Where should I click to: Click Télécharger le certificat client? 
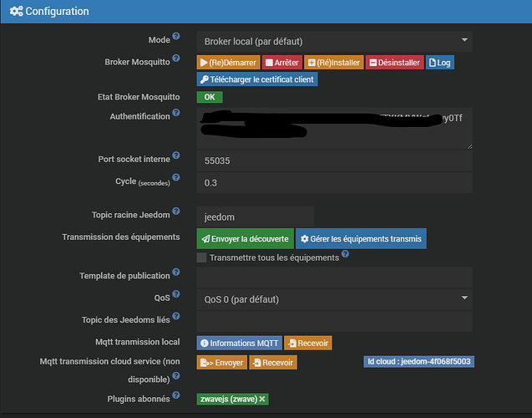pos(257,79)
